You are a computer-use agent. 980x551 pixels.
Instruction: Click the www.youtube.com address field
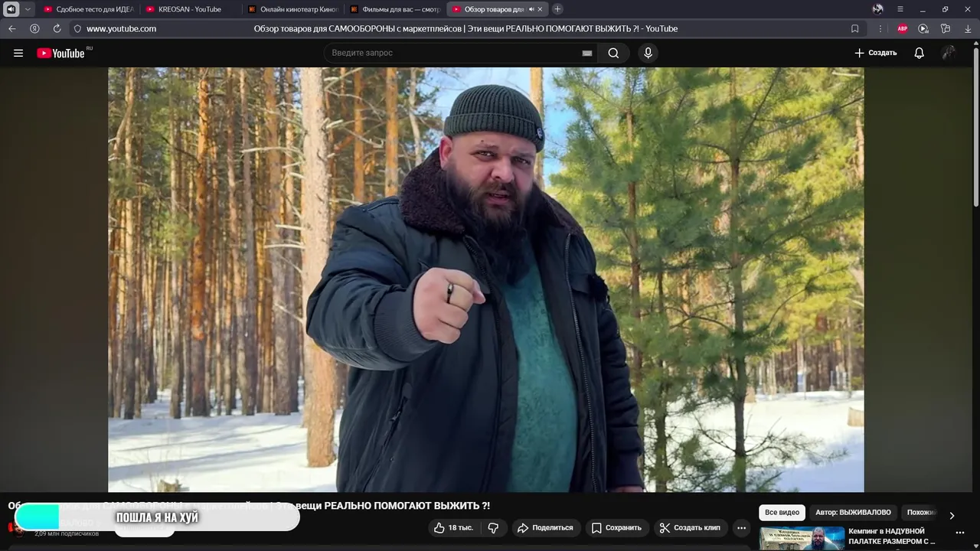coord(121,28)
